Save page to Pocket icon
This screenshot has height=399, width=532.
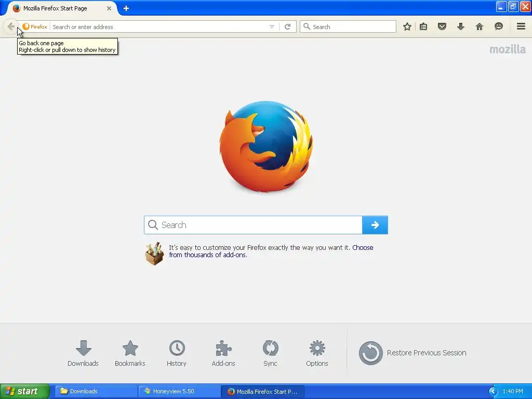[442, 26]
